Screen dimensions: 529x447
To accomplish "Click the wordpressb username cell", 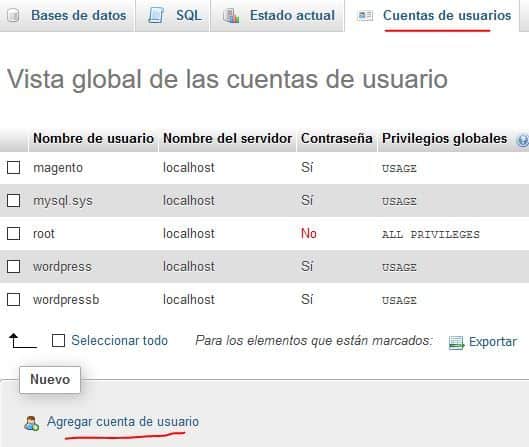I will coord(66,300).
